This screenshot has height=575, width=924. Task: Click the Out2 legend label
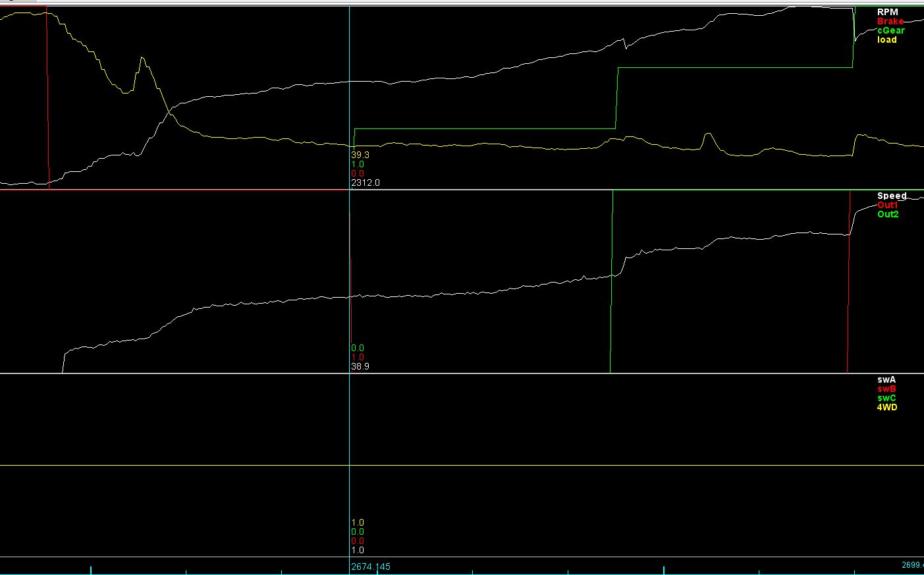point(887,214)
